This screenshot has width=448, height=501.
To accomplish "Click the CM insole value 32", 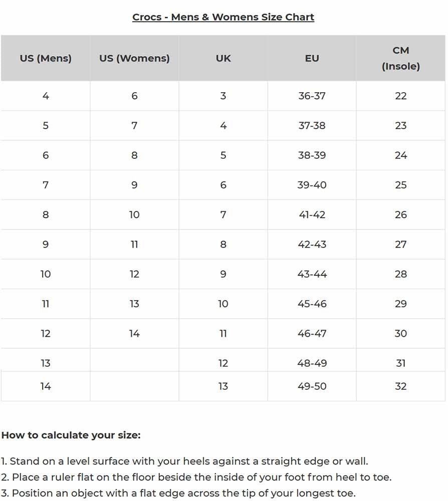I will click(x=400, y=386).
